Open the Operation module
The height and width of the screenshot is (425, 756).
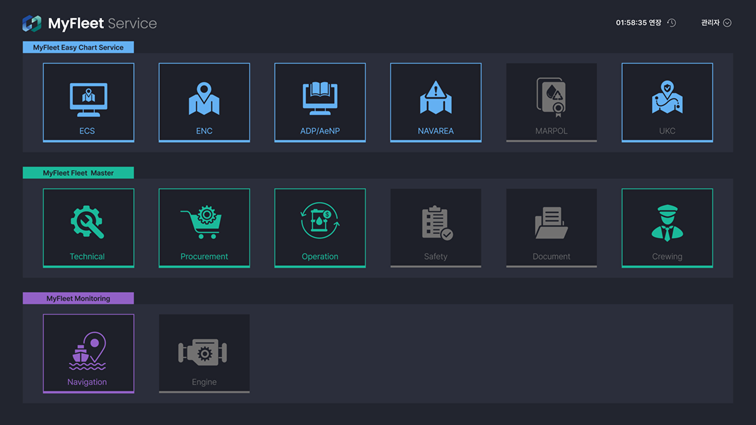tap(320, 228)
